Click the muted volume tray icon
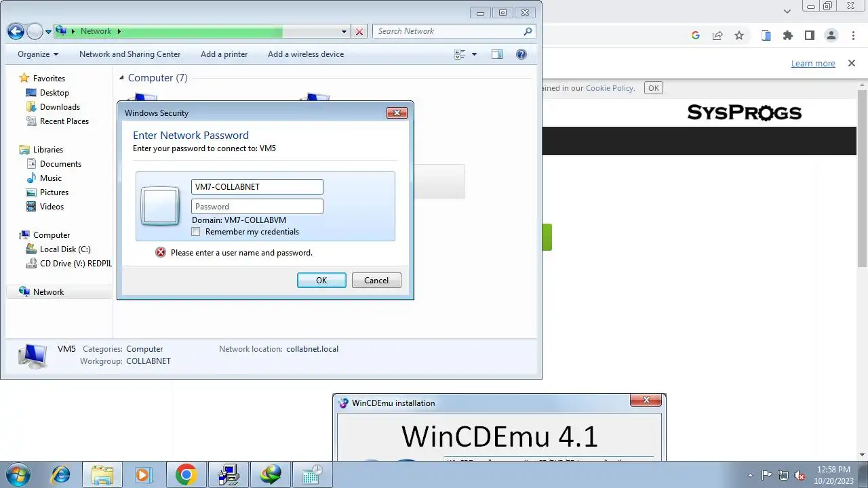 point(800,475)
